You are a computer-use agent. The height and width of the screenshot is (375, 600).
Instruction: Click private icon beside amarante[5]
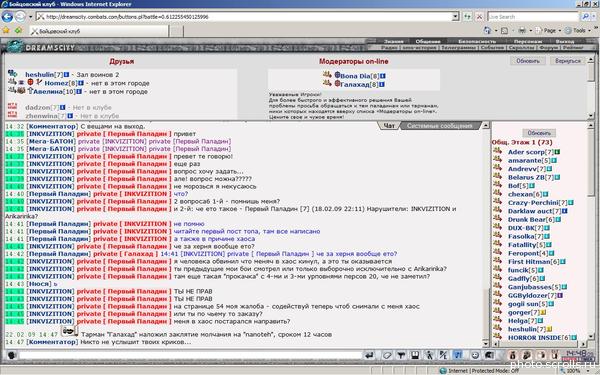pyautogui.click(x=497, y=159)
